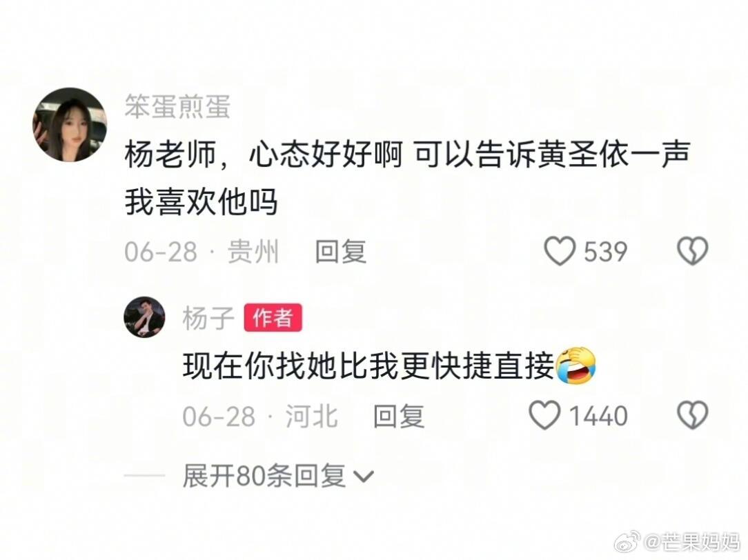Reply to 杨子's comment
The image size is (748, 560).
tap(399, 416)
